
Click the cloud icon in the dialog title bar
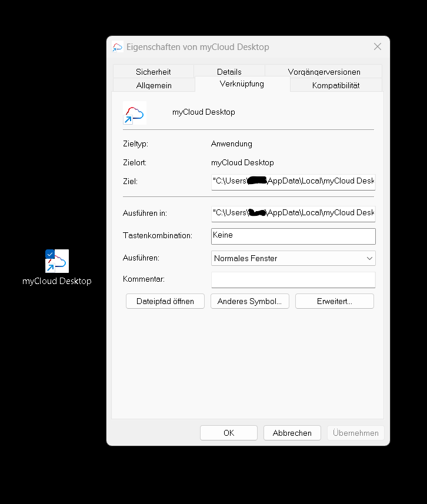[x=118, y=47]
